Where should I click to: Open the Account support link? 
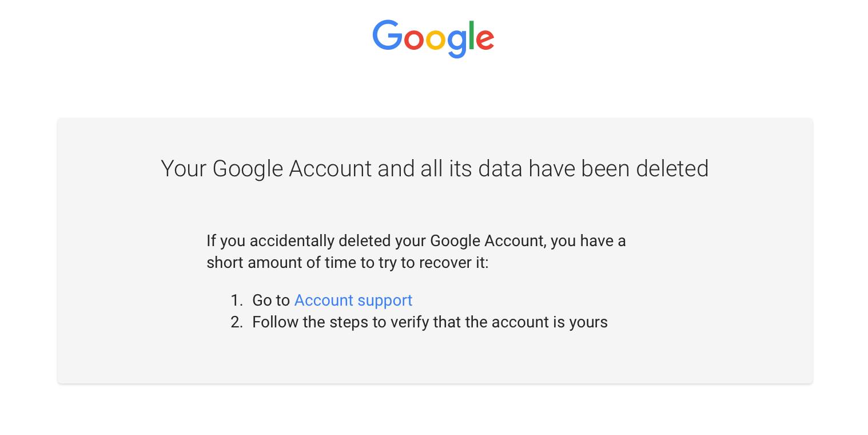(x=353, y=300)
